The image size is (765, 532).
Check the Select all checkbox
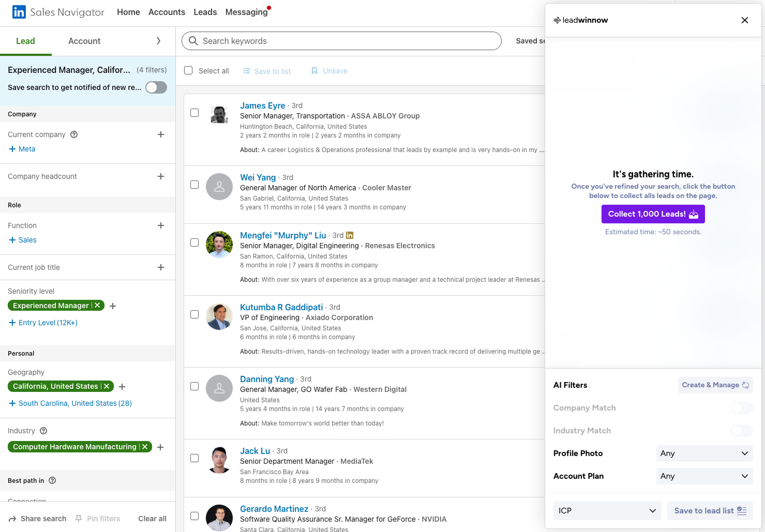pyautogui.click(x=188, y=71)
